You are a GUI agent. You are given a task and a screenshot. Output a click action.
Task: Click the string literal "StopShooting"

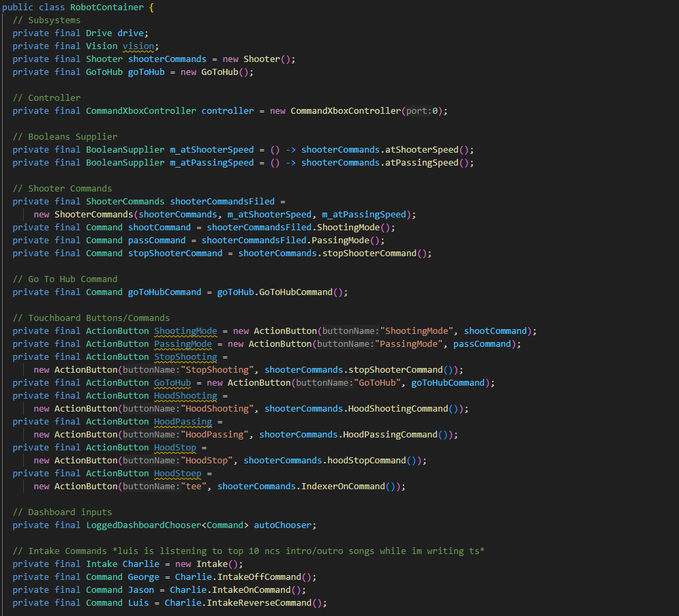pos(217,370)
